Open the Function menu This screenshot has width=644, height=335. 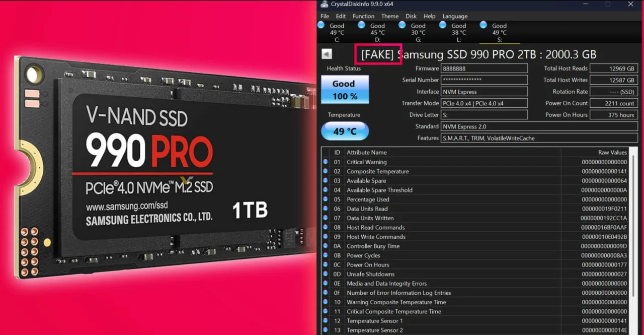(363, 16)
